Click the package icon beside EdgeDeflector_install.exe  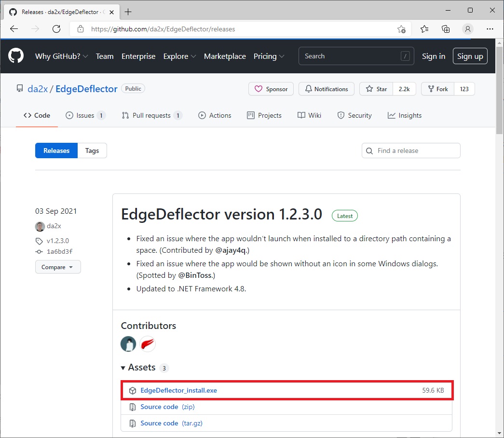coord(133,390)
